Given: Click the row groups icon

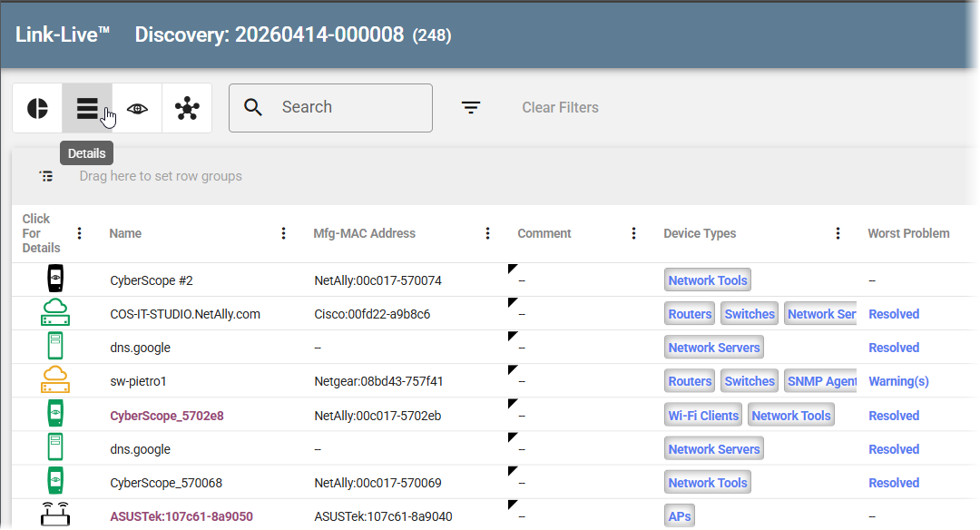Looking at the screenshot, I should tap(46, 176).
